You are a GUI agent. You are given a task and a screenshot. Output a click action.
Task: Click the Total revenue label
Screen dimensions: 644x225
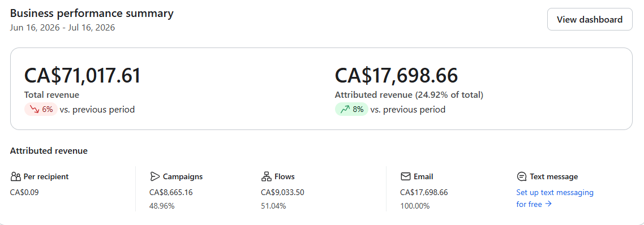51,95
